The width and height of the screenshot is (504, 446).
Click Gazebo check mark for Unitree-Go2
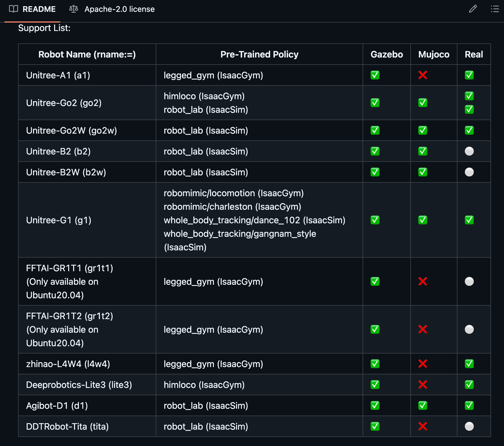click(x=375, y=103)
